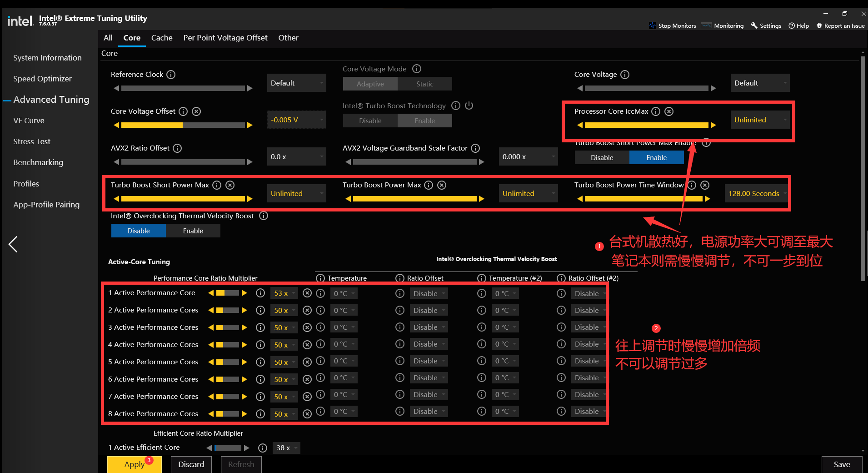Click the yellow Apply button
The height and width of the screenshot is (473, 868).
click(x=135, y=464)
